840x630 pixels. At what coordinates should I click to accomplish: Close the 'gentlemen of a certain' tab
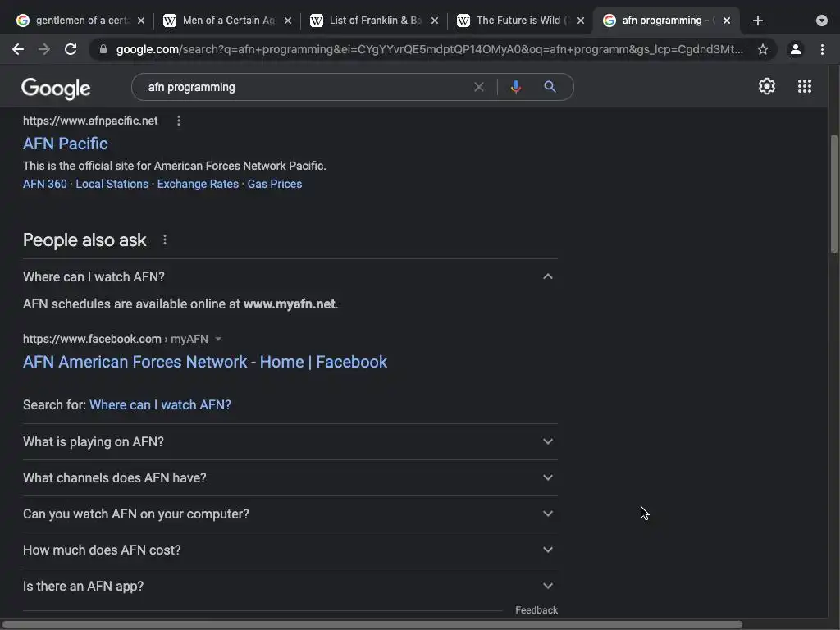tap(141, 21)
